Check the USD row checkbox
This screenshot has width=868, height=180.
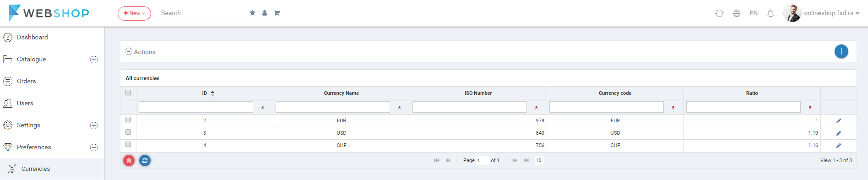(128, 132)
